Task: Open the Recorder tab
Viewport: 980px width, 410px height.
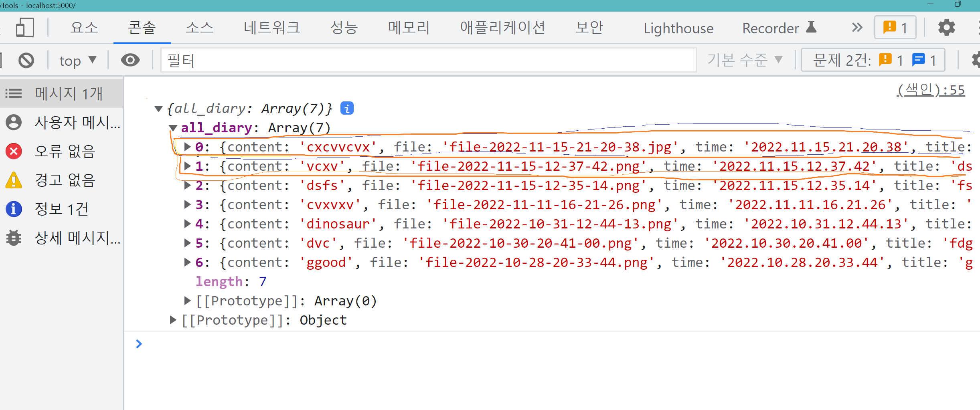Action: (x=780, y=28)
